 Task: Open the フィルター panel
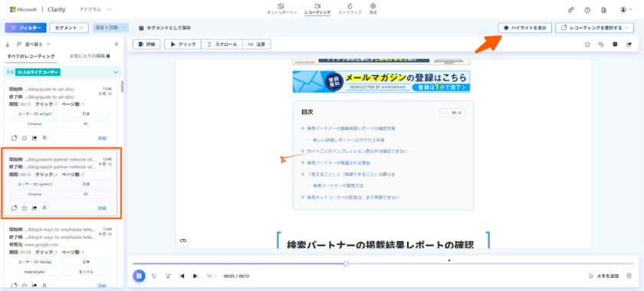pos(25,28)
